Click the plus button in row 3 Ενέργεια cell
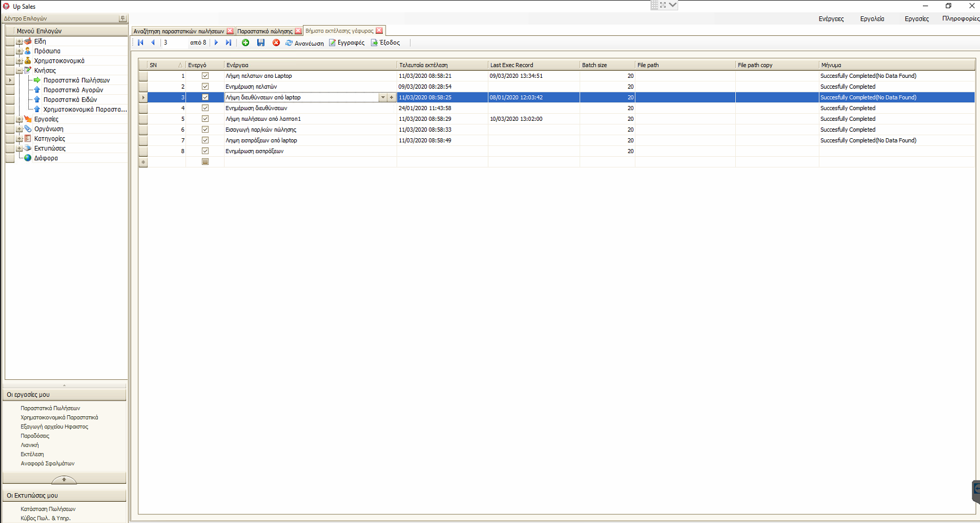 pos(392,97)
